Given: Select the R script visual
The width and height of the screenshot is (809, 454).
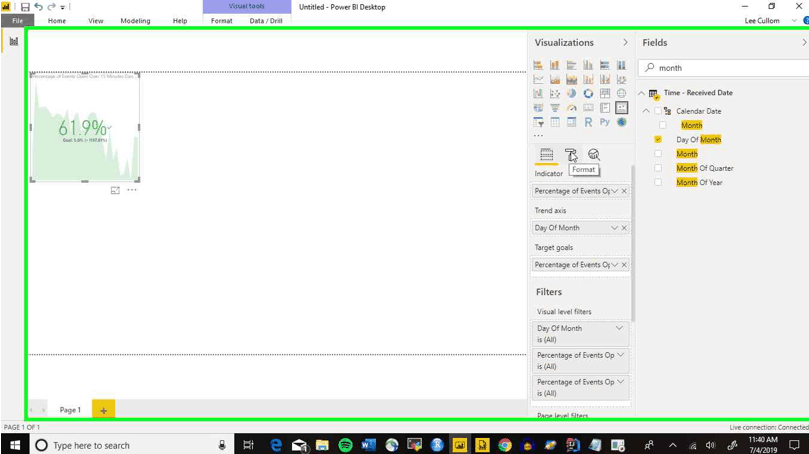Looking at the screenshot, I should tap(588, 122).
